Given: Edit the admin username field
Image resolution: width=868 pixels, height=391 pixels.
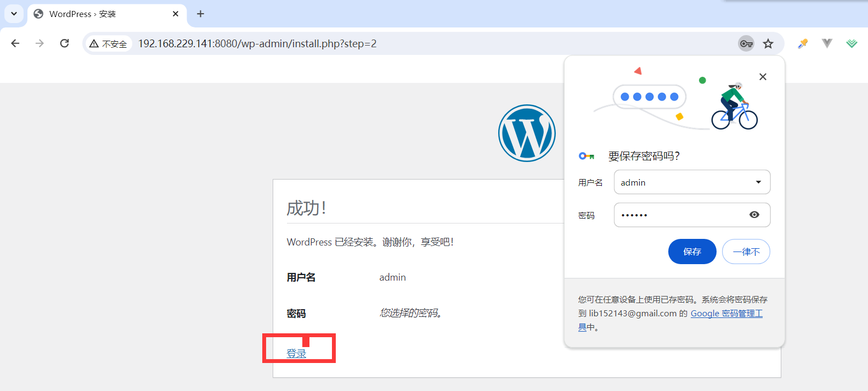Looking at the screenshot, I should [692, 182].
